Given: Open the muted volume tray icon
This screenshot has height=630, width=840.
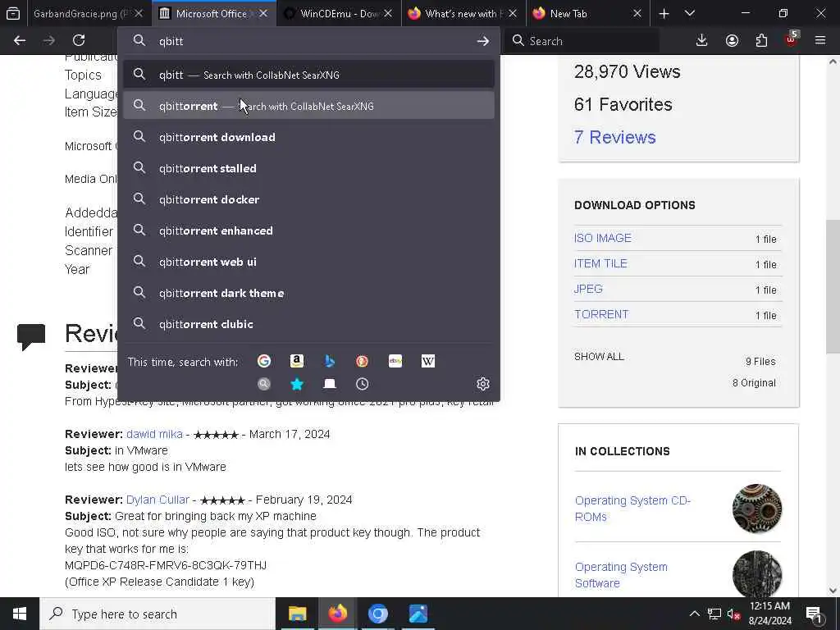Looking at the screenshot, I should pos(733,614).
